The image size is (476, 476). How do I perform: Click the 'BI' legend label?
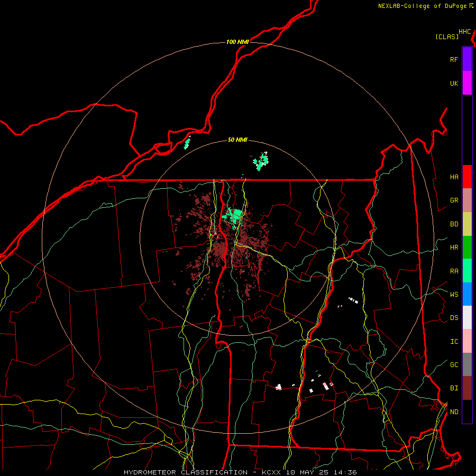pos(454,388)
